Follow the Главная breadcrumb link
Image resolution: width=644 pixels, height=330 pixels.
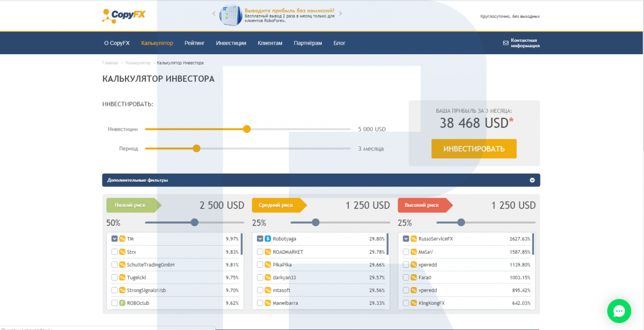110,63
